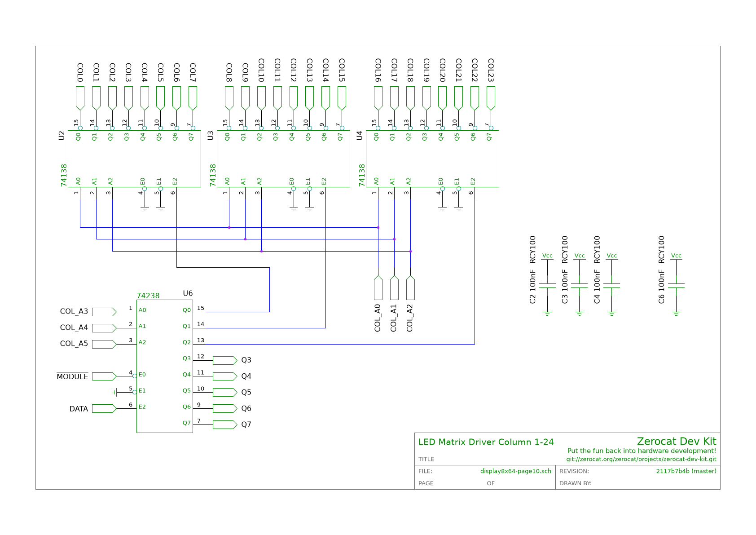Pick the COL_A2 input port symbol
Image resolution: width=756 pixels, height=535 pixels.
tap(410, 288)
